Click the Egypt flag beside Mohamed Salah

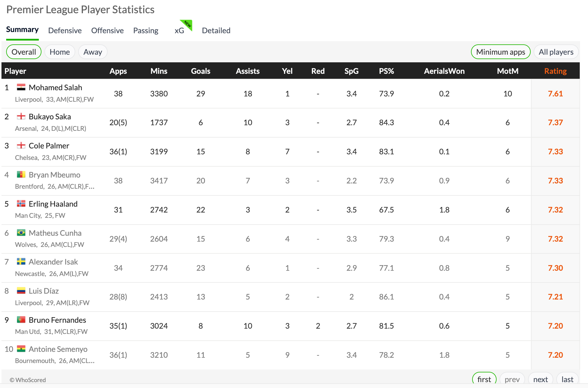coord(21,87)
